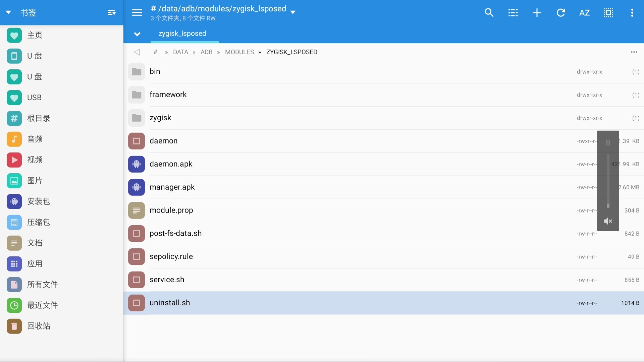This screenshot has height=362, width=644.
Task: Click the plus icon to create new
Action: pos(537,13)
